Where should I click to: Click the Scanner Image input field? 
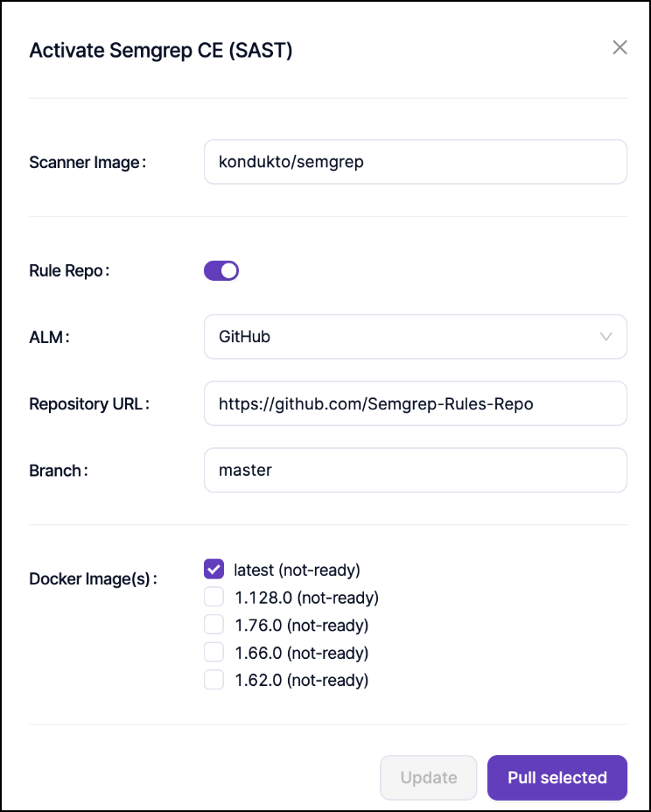(415, 162)
